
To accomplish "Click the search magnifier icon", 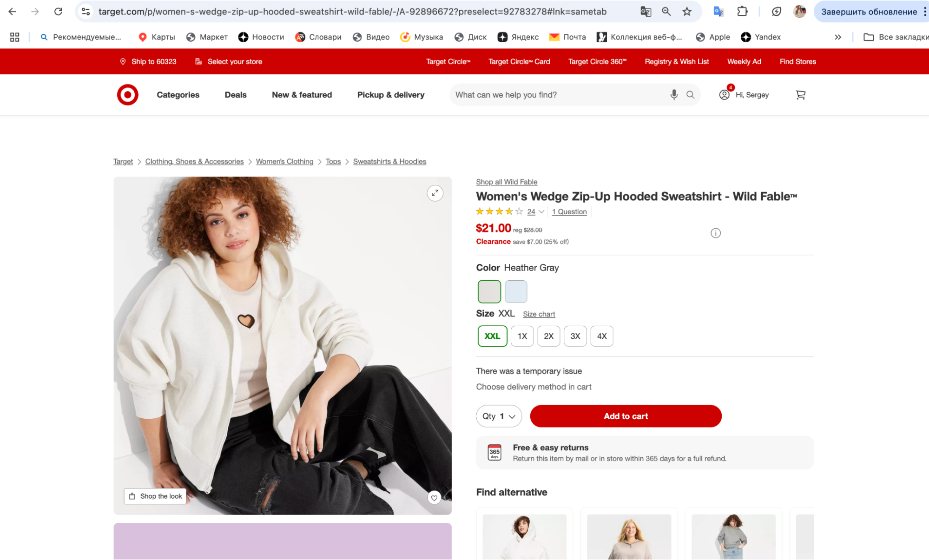I will tap(690, 95).
